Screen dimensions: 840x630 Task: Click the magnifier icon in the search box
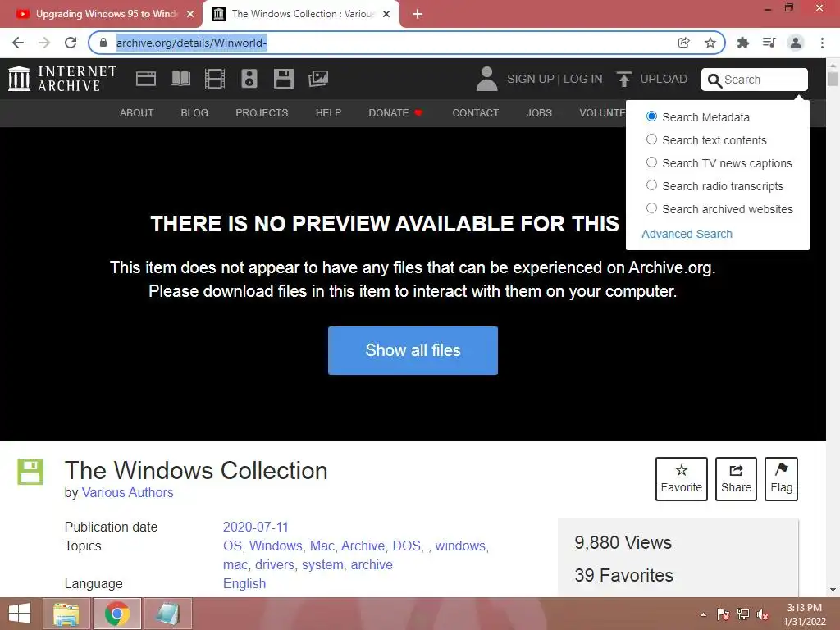click(714, 80)
